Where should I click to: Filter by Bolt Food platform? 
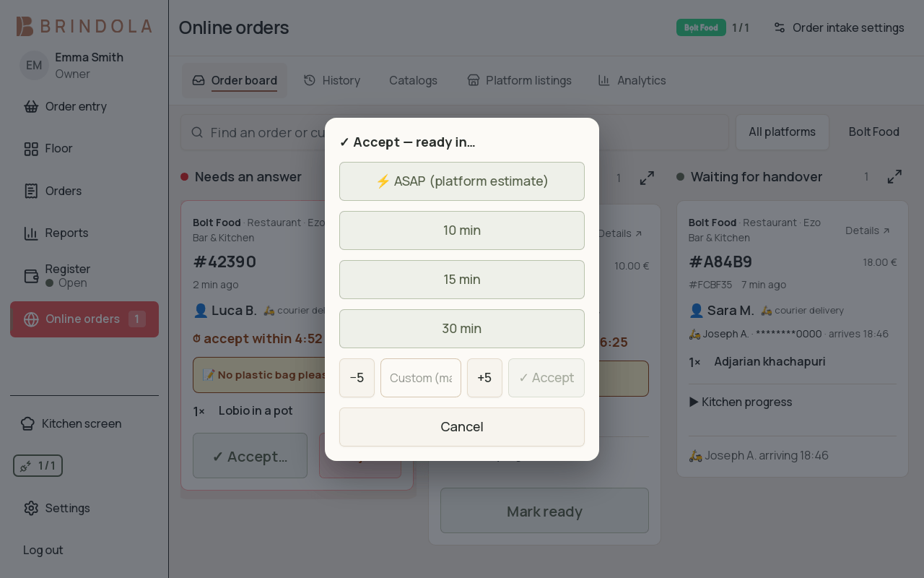[873, 132]
